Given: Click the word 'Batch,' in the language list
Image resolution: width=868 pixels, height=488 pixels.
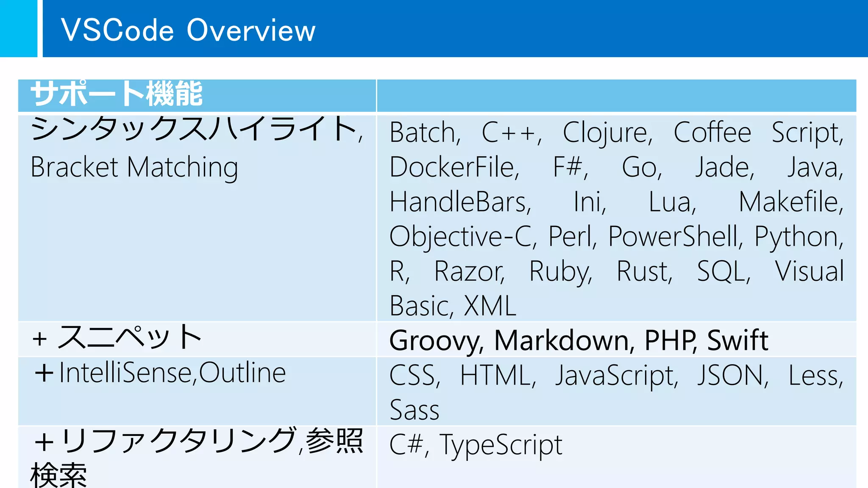Looking at the screenshot, I should point(425,132).
